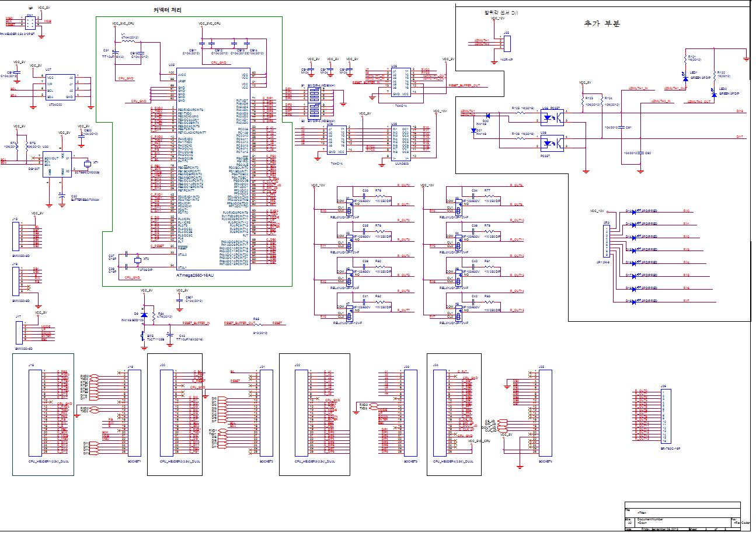
Task: Click the SOCKET1 connector label
Action: [134, 461]
